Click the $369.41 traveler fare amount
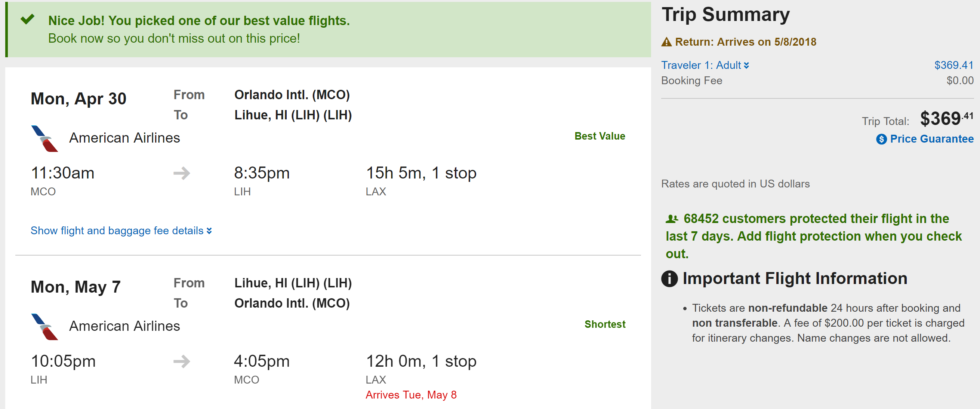The width and height of the screenshot is (980, 409). (953, 65)
